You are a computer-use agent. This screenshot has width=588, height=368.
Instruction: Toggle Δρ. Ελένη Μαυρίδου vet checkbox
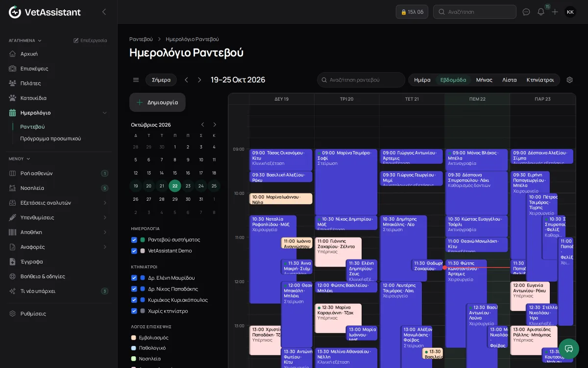pos(134,278)
